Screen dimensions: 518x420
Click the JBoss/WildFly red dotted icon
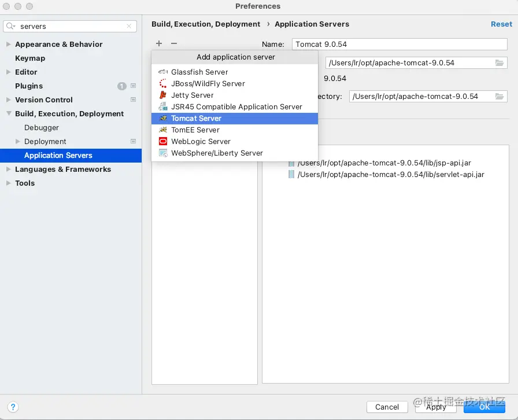click(x=163, y=83)
